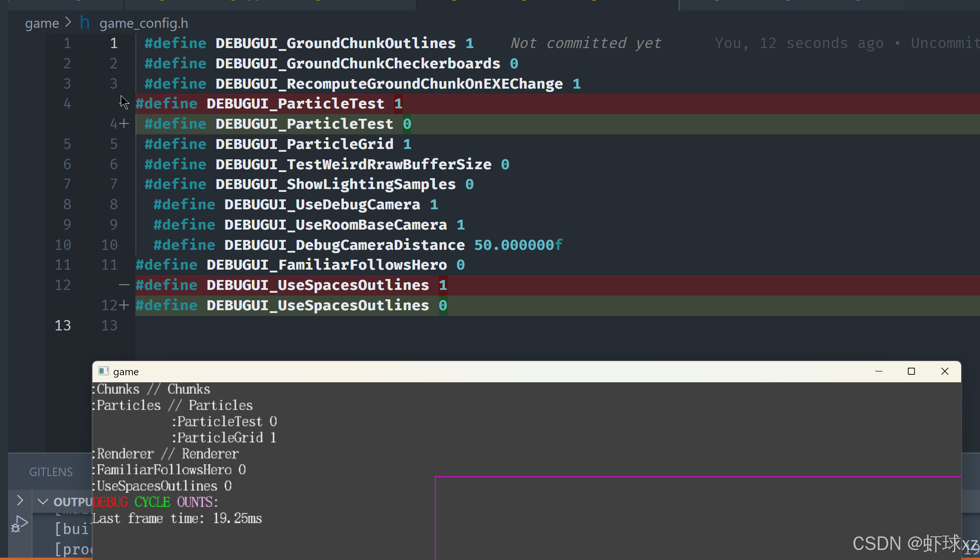Click the plus gutter icon beside line 4
980x560 pixels.
pyautogui.click(x=124, y=124)
